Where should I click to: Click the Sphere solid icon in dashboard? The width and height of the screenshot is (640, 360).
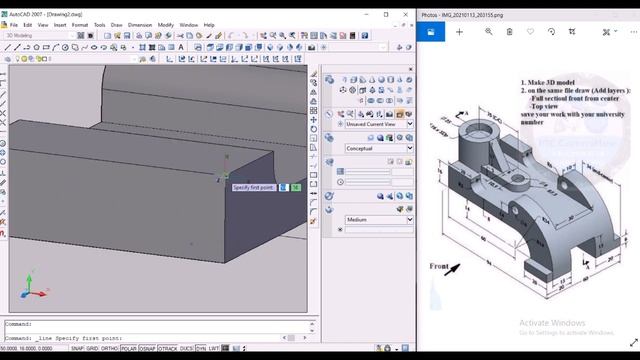tap(381, 80)
